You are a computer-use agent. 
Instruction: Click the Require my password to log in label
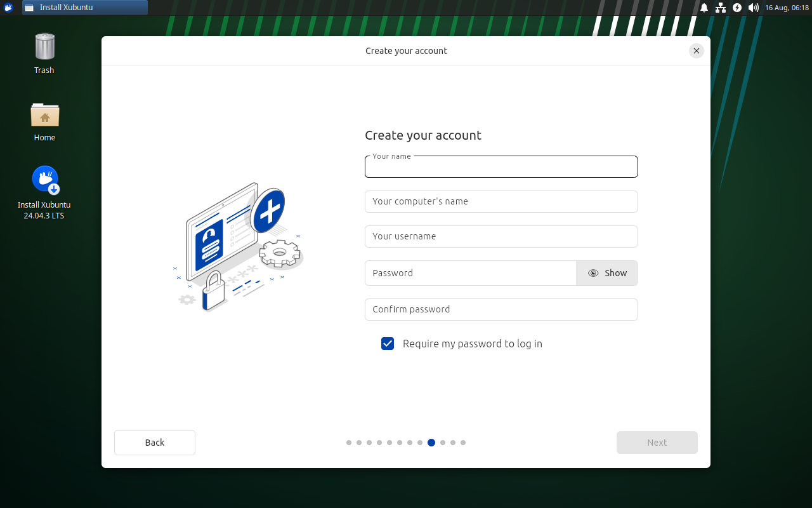pos(473,344)
